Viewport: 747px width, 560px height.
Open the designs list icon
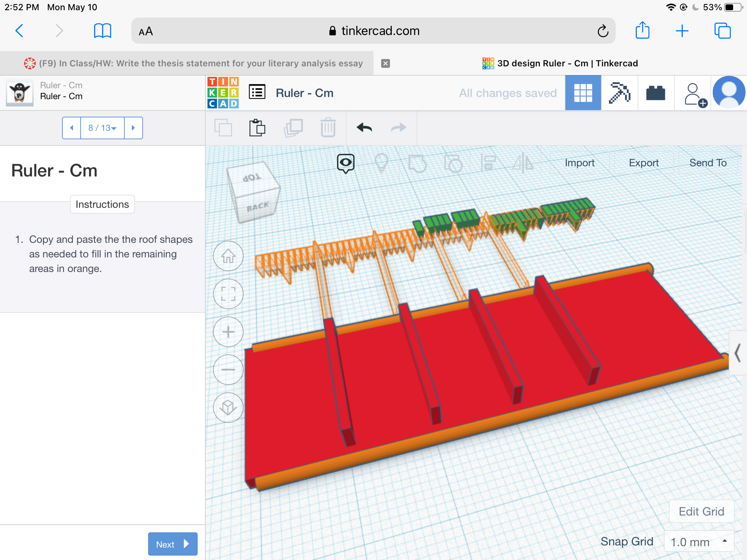pos(257,92)
